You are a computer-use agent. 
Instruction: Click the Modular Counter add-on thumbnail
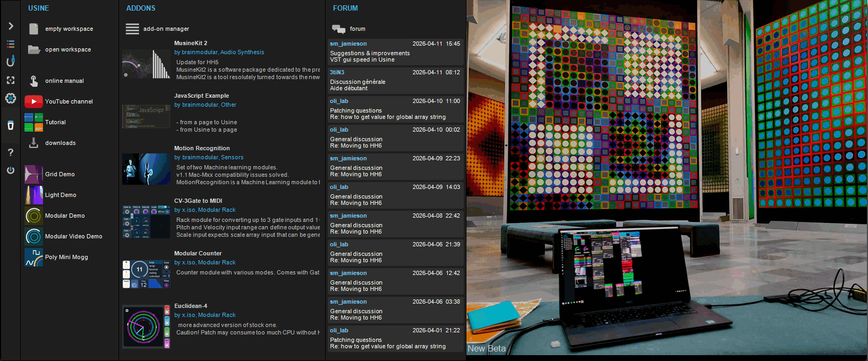point(146,274)
